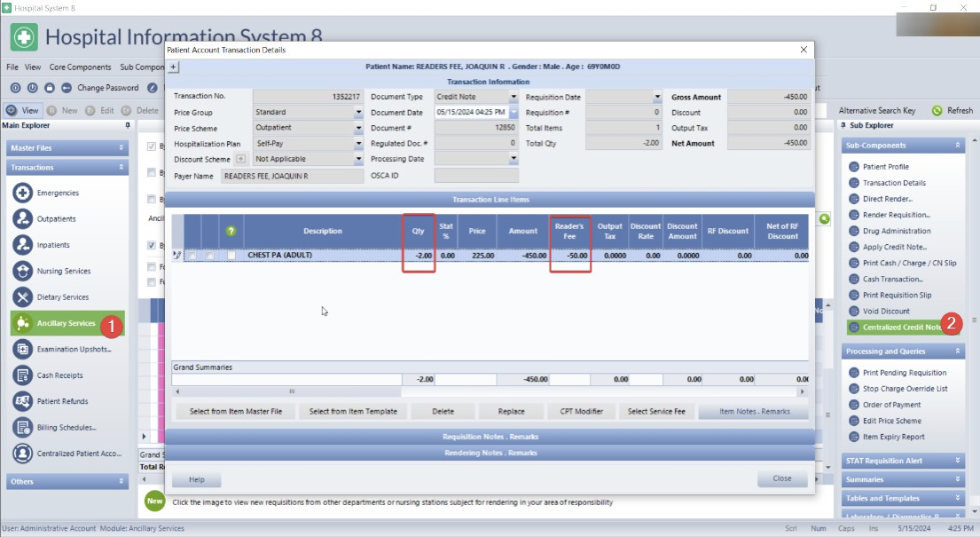Toggle second small checkbox in line item row
The image size is (980, 537).
[x=210, y=257]
